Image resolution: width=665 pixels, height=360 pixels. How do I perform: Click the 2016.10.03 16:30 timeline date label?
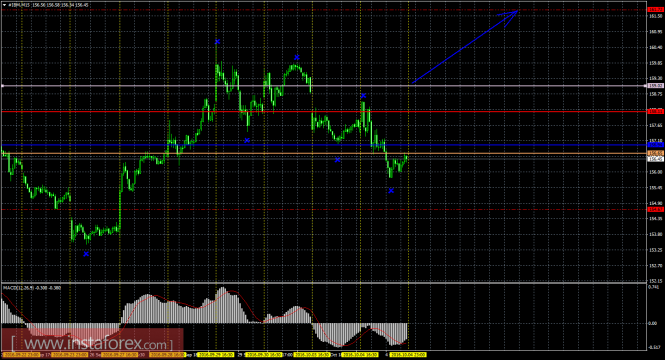click(x=313, y=354)
